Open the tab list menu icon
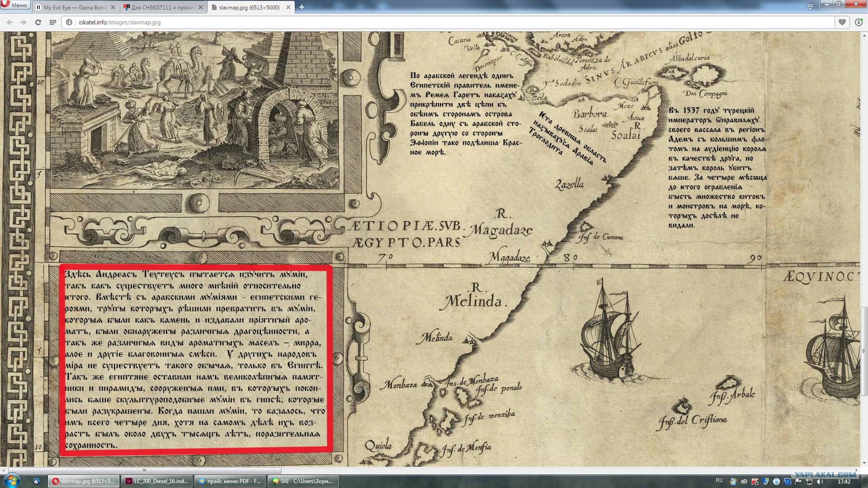This screenshot has width=868, height=488. pos(810,7)
